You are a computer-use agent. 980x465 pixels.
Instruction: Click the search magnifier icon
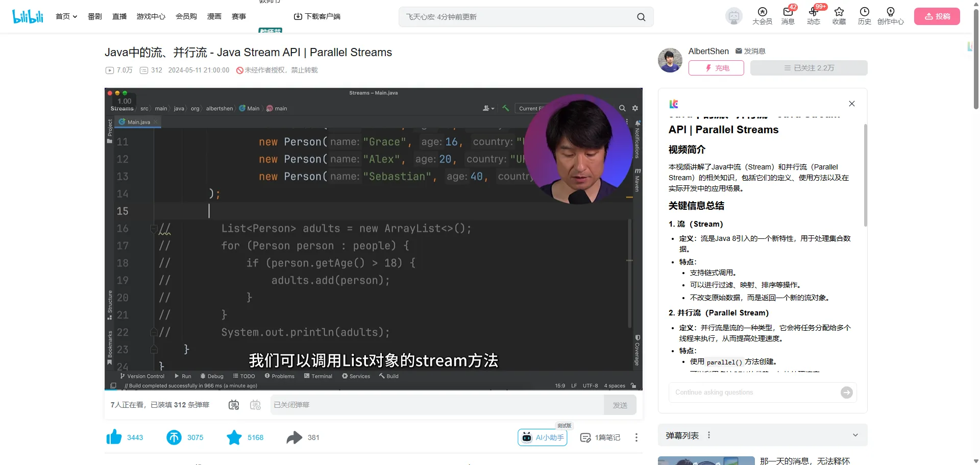tap(641, 17)
